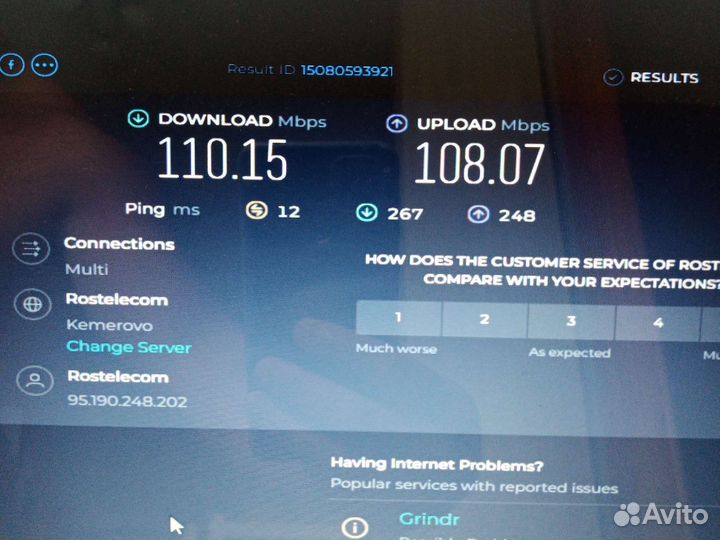The image size is (720, 540).
Task: Click the upload arrow icon
Action: point(397,124)
